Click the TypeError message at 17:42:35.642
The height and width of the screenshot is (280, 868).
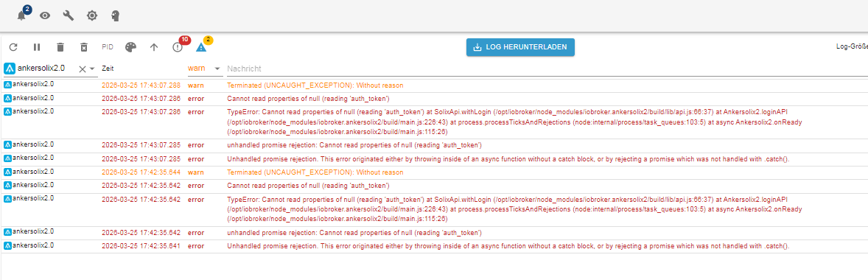click(514, 209)
